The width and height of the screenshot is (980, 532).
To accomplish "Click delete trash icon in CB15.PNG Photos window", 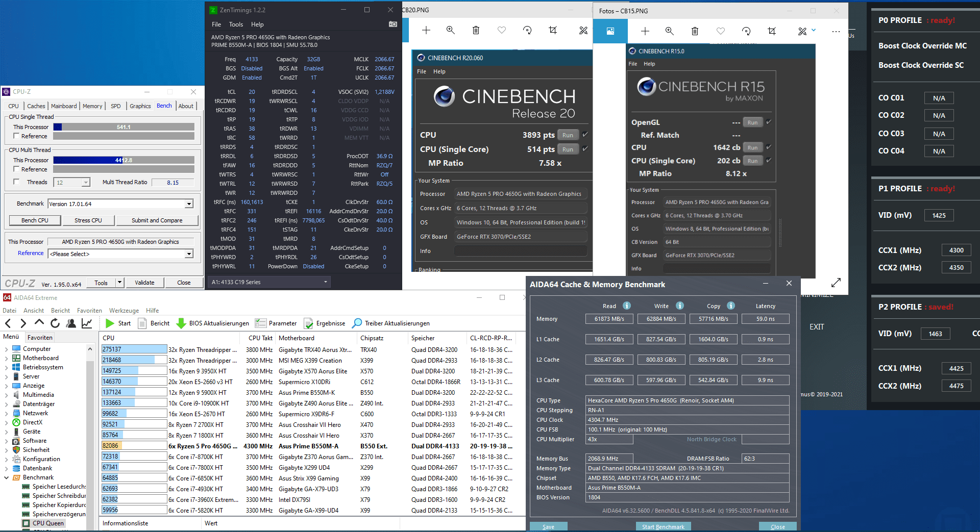I will coord(695,31).
